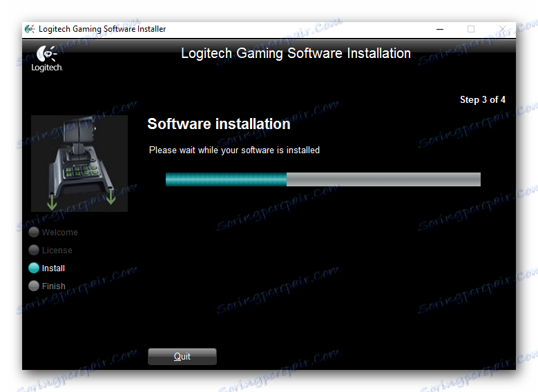Click the Quit button

point(182,356)
